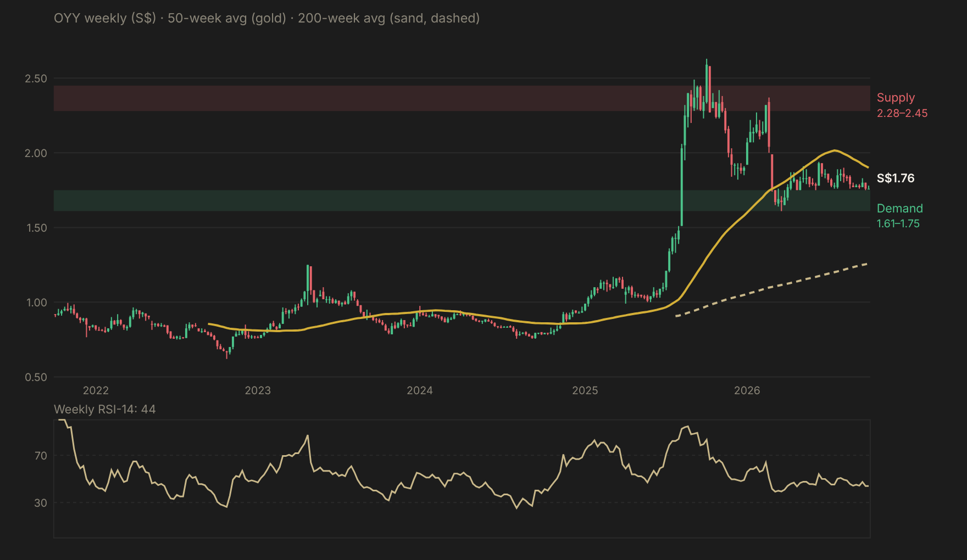Select the 0.50 price axis label
Screen dimensions: 967x560
coord(36,377)
